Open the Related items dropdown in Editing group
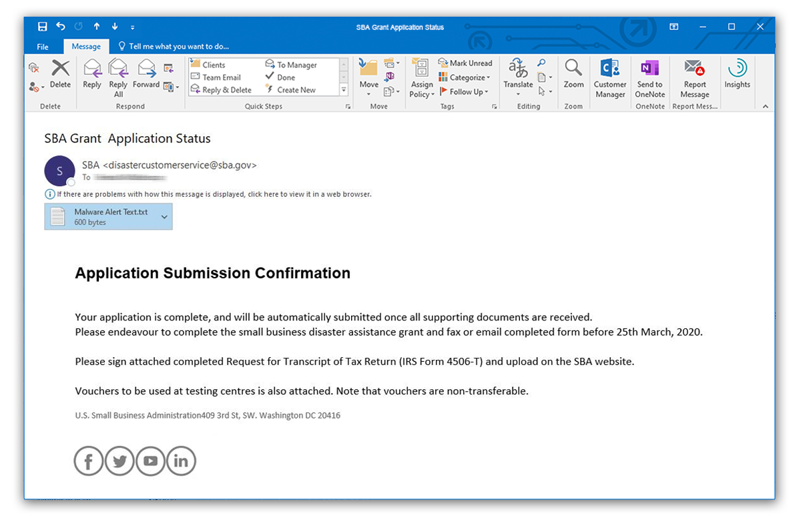 [545, 77]
